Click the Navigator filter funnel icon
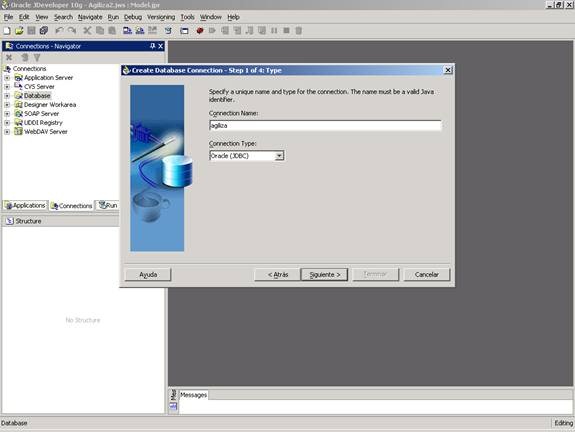Viewport: 575px width, 432px height. [37, 58]
